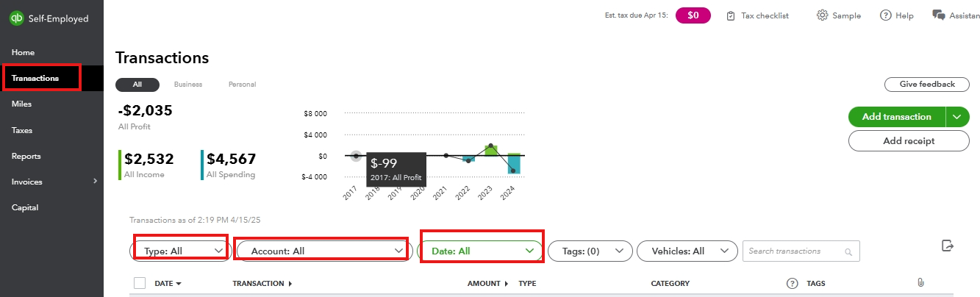Click the Category help question icon
The height and width of the screenshot is (297, 980).
pyautogui.click(x=792, y=283)
